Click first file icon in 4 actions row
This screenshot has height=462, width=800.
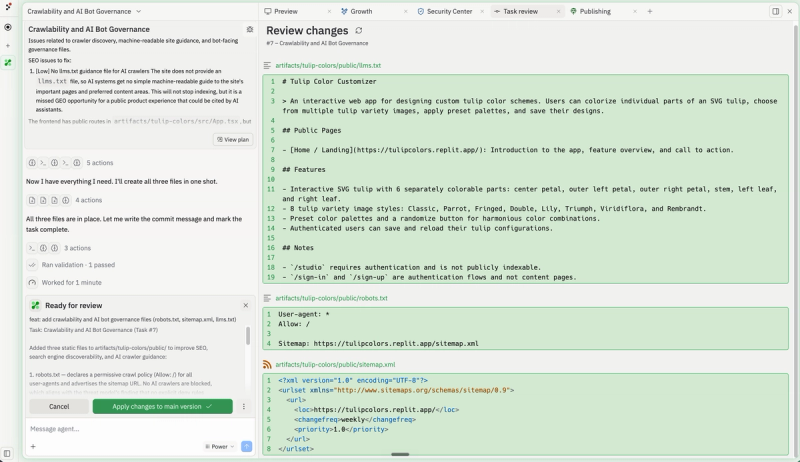pos(32,200)
